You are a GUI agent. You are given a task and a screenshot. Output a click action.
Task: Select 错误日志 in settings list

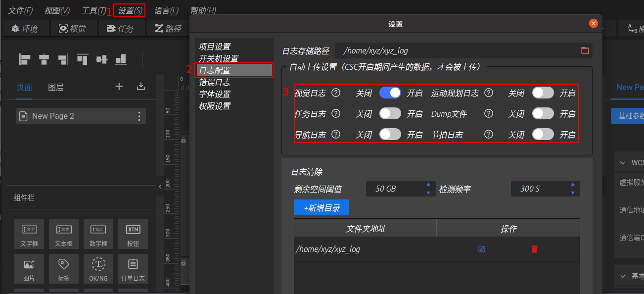[x=215, y=82]
